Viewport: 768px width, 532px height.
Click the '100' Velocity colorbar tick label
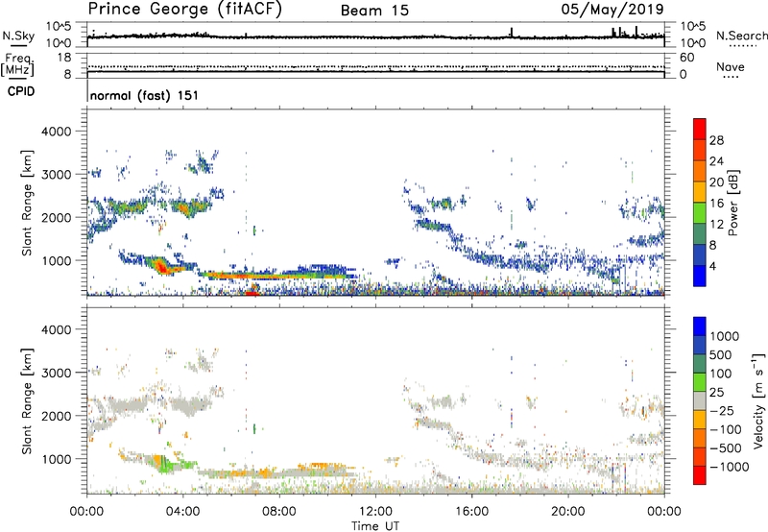(x=723, y=374)
